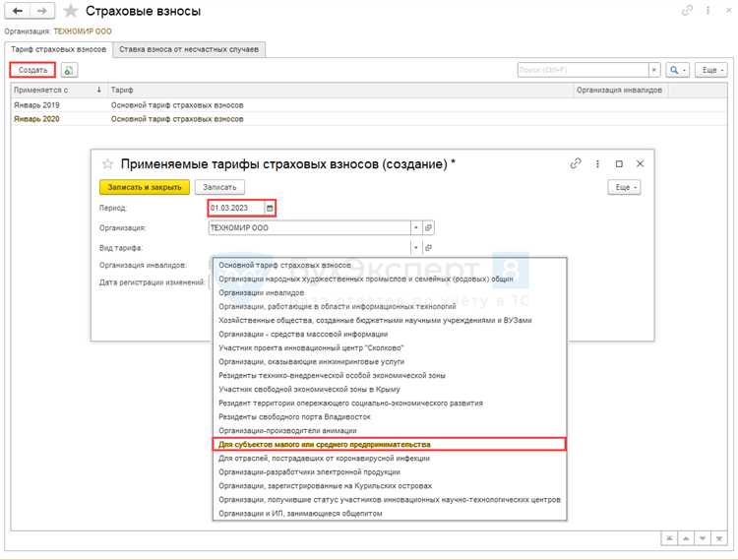Close the tariff creation dialog
Viewport: 738px width, 560px height.
641,163
